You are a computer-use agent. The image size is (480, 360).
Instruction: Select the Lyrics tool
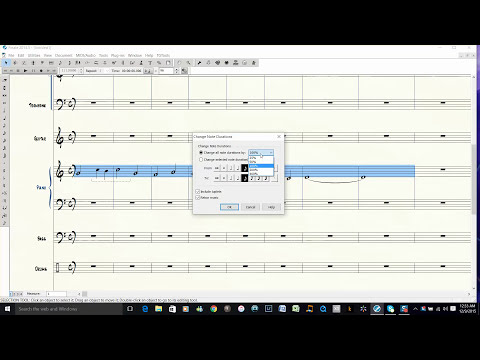(x=141, y=63)
